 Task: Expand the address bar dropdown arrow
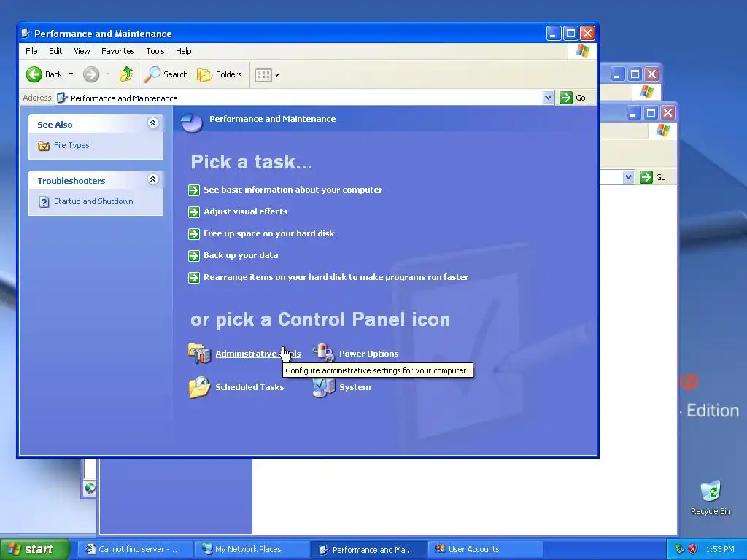548,98
